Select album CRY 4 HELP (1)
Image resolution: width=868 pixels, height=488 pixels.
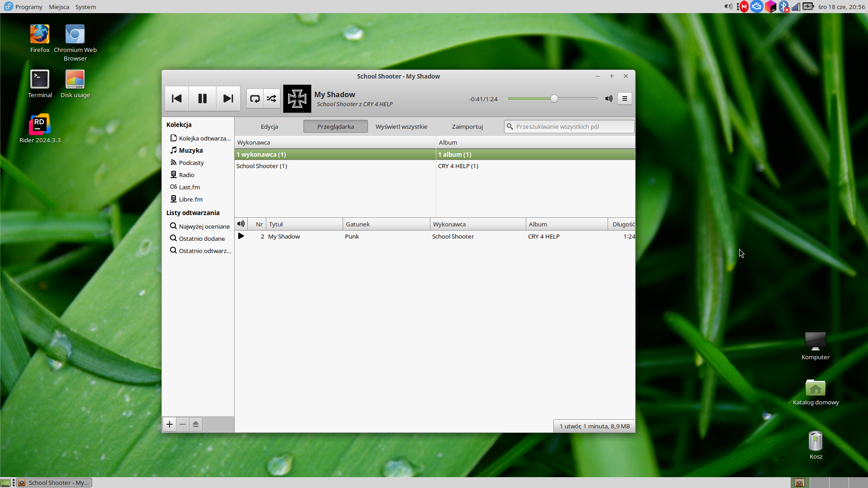(x=536, y=166)
